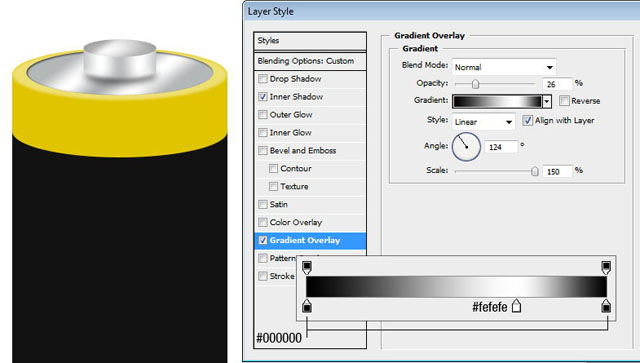Enable the Outer Glow checkbox

pyautogui.click(x=263, y=115)
